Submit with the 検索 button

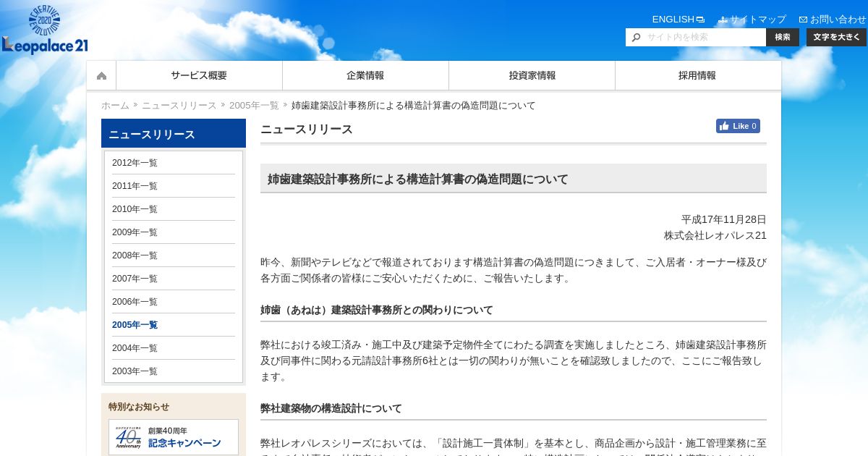point(783,38)
